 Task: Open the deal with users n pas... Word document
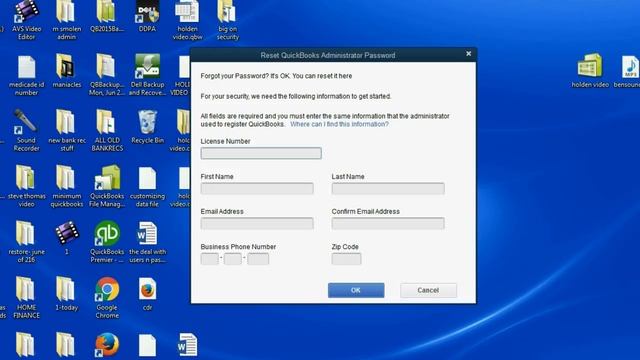coord(147,242)
